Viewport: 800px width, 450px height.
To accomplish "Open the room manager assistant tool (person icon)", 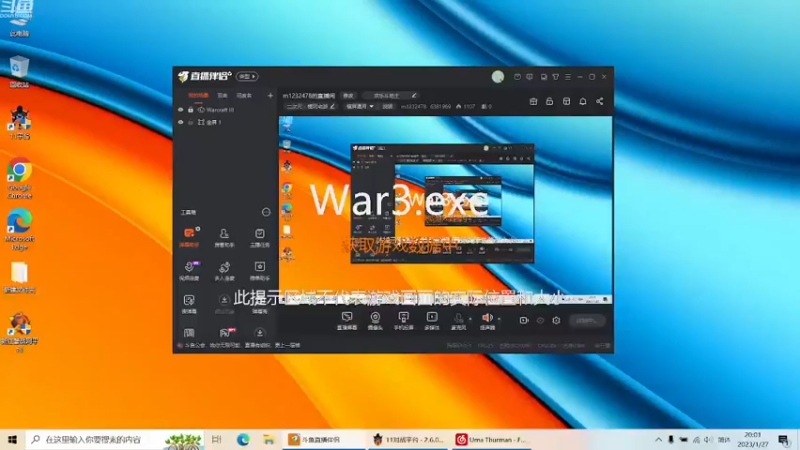I will (224, 237).
